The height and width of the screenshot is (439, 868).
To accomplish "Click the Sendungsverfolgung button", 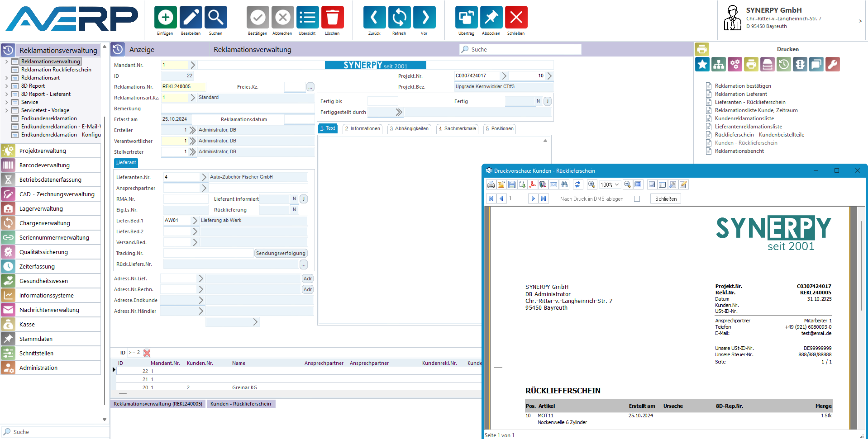I will point(281,253).
